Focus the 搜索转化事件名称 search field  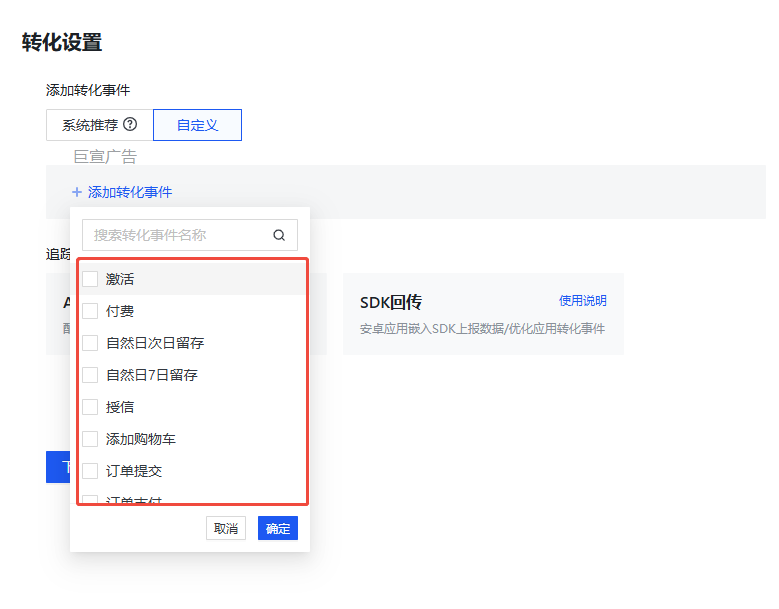tap(190, 235)
